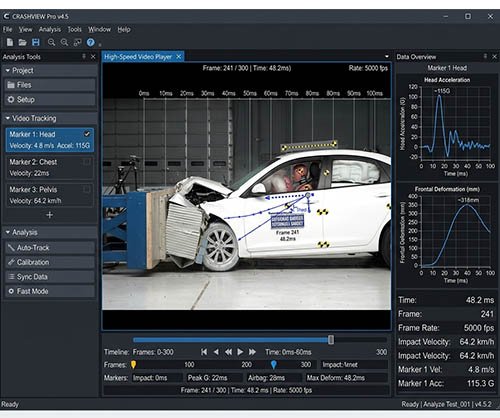
Task: Collapse the Project section
Action: tap(8, 71)
